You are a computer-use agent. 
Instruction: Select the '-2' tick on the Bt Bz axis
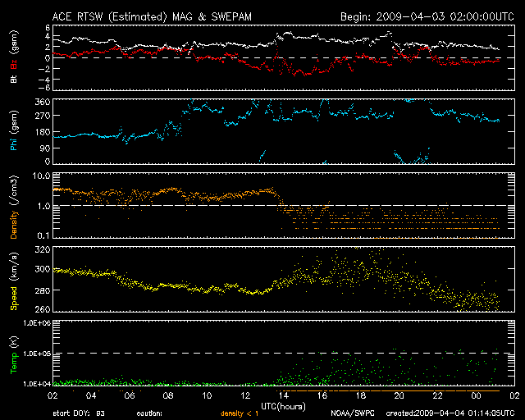pyautogui.click(x=44, y=69)
